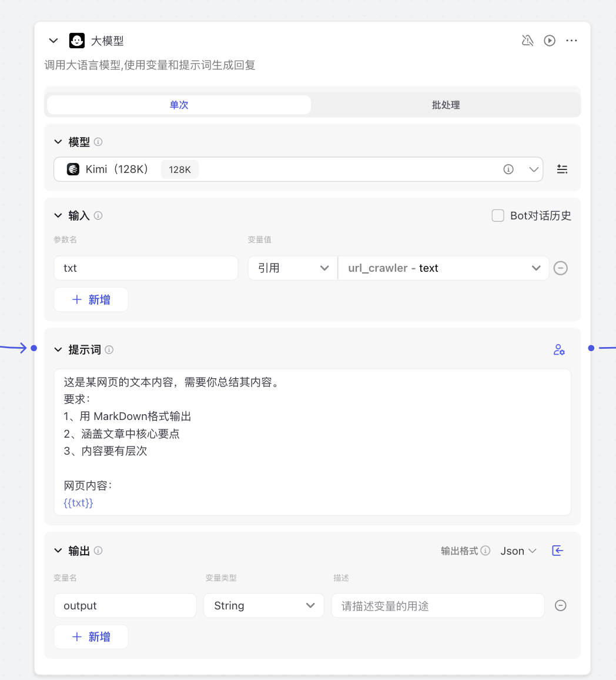Switch to the 批处理 tab
The width and height of the screenshot is (616, 680).
click(x=445, y=104)
